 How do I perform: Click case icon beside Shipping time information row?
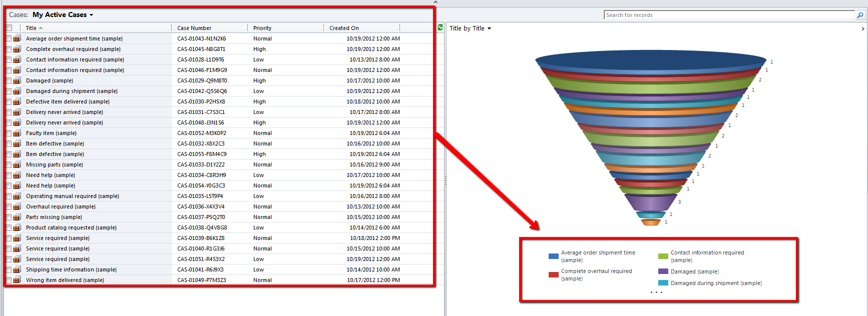click(17, 269)
